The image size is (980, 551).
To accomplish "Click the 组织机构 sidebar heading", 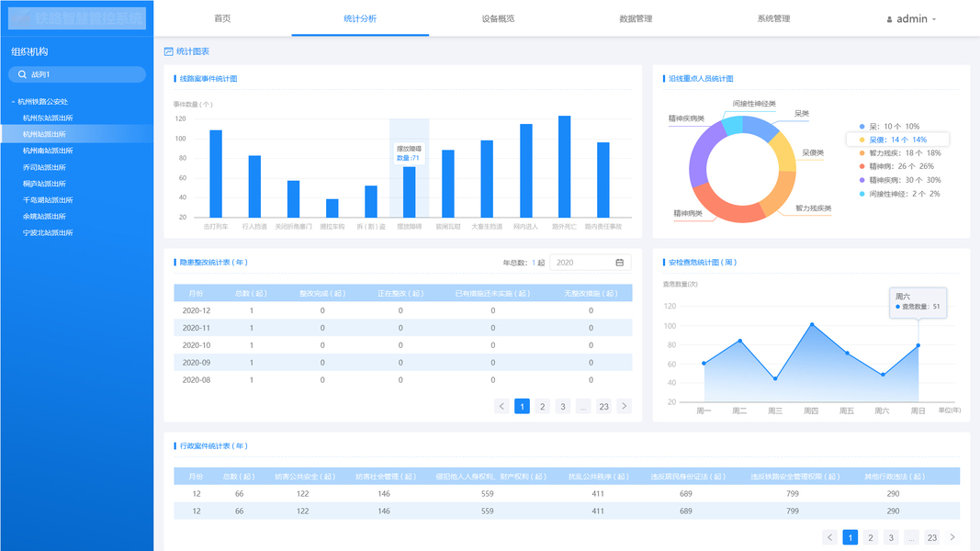I will pos(29,51).
